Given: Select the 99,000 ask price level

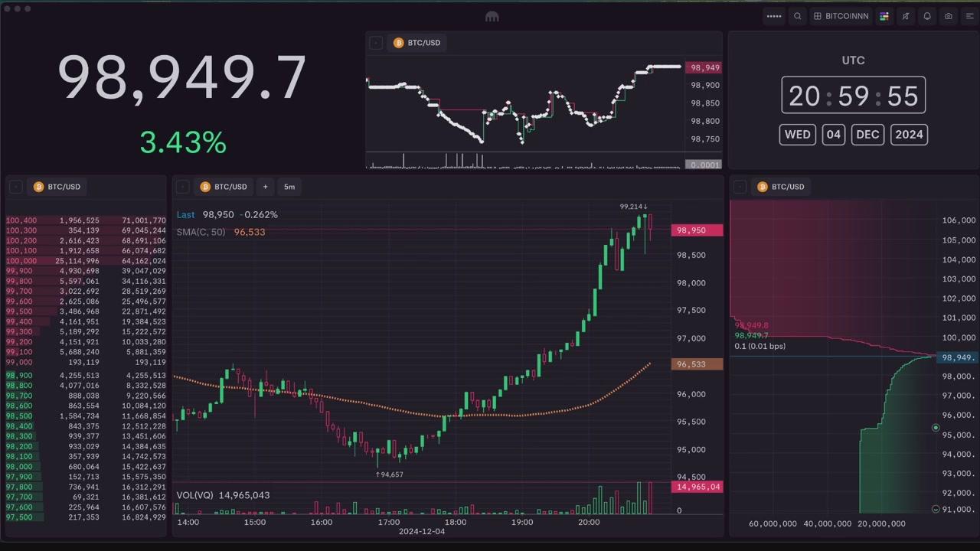Looking at the screenshot, I should [x=19, y=362].
